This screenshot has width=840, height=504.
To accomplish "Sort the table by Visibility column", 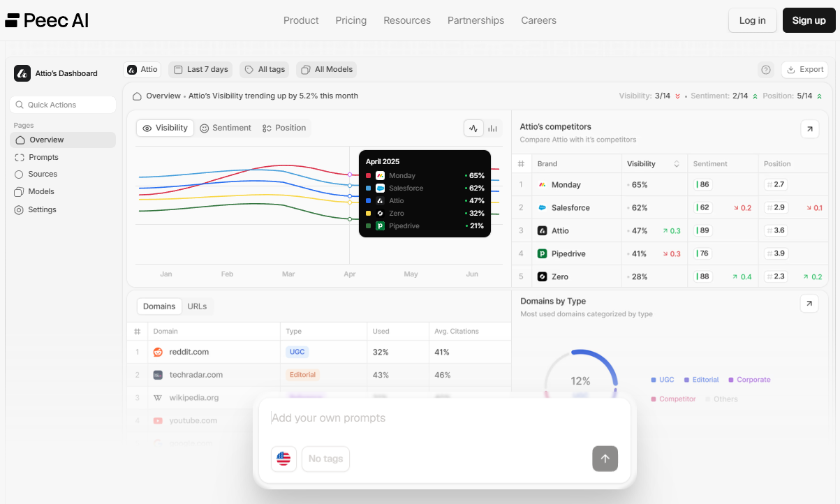I will tap(654, 164).
